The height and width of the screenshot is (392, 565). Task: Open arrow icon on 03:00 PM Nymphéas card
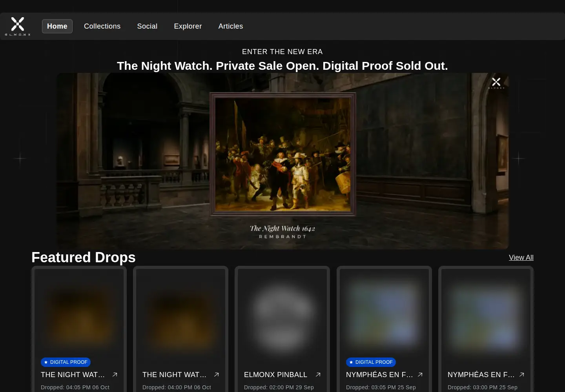522,375
